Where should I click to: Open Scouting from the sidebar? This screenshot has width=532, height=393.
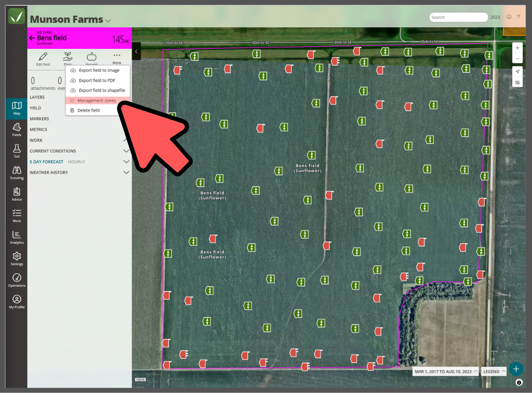[17, 173]
